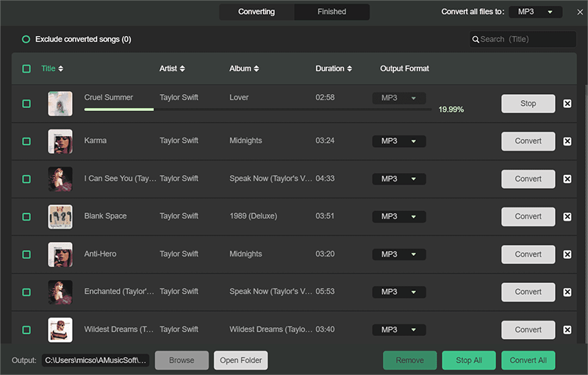Click the Stop All button
The width and height of the screenshot is (588, 375).
(469, 360)
